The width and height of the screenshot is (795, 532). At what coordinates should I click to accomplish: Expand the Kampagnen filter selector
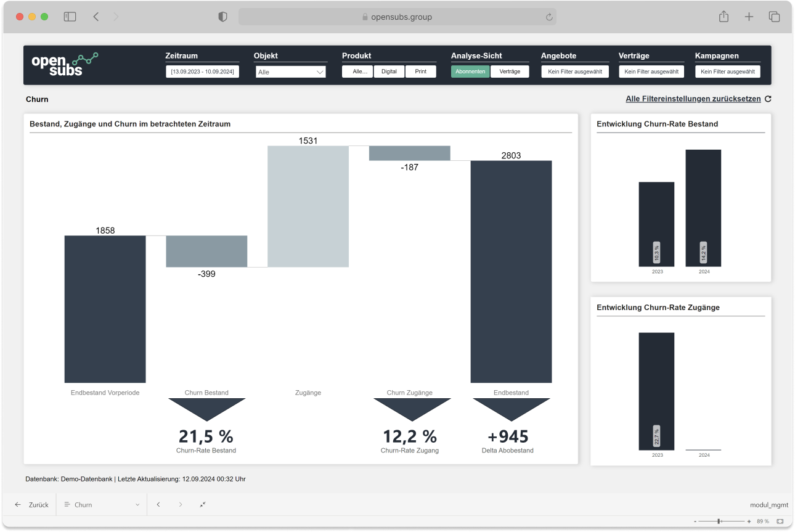727,72
